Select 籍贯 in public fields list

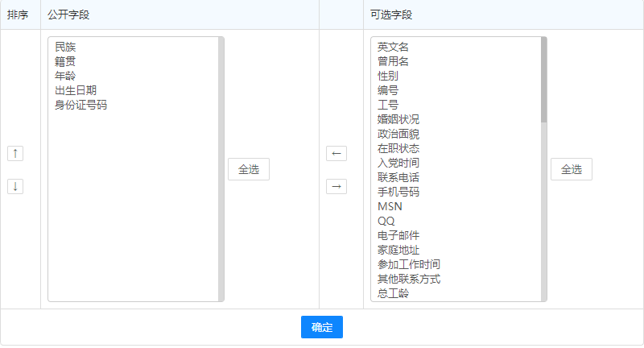tap(65, 61)
